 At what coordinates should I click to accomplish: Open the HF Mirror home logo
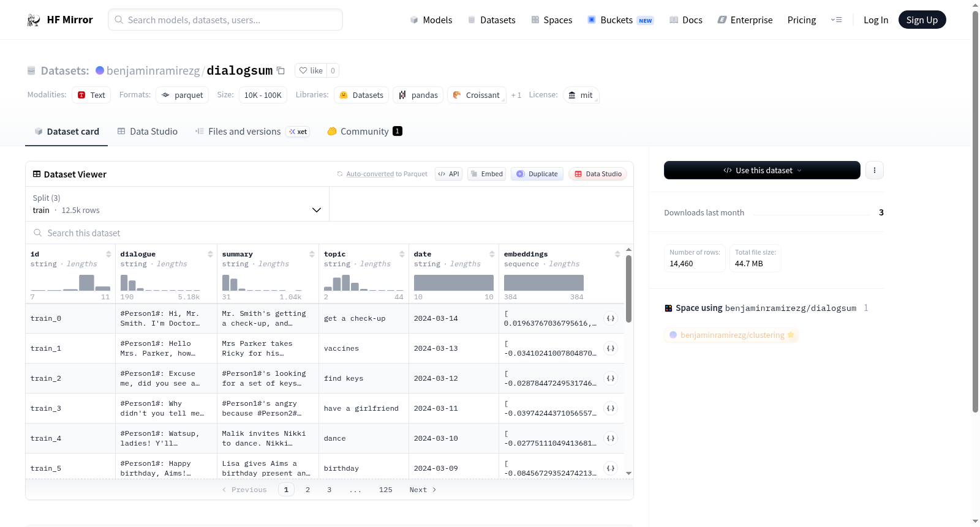[60, 20]
